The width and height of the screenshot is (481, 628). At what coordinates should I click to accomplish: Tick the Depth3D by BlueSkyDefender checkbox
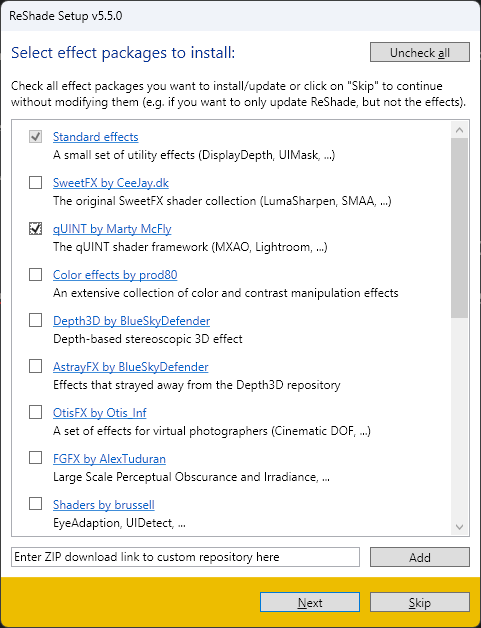coord(36,320)
